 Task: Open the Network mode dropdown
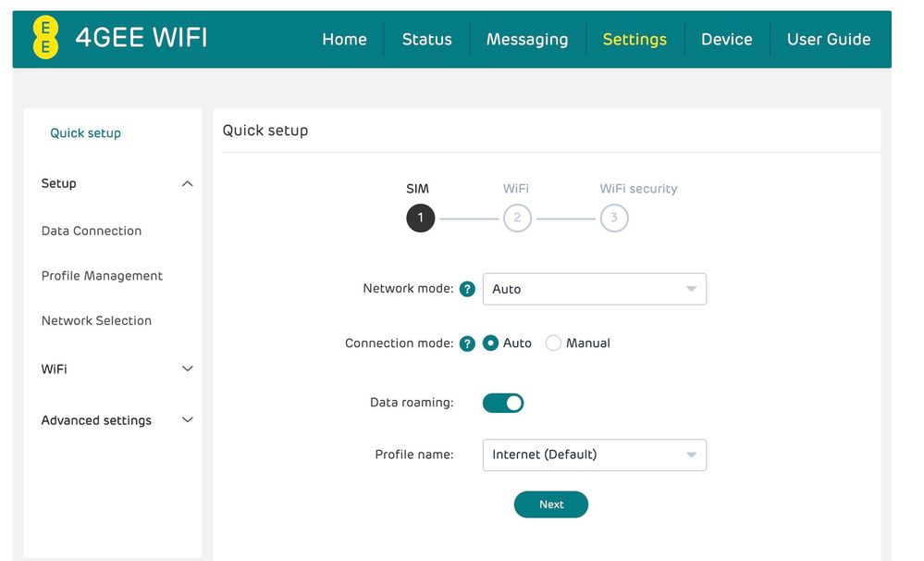(594, 289)
